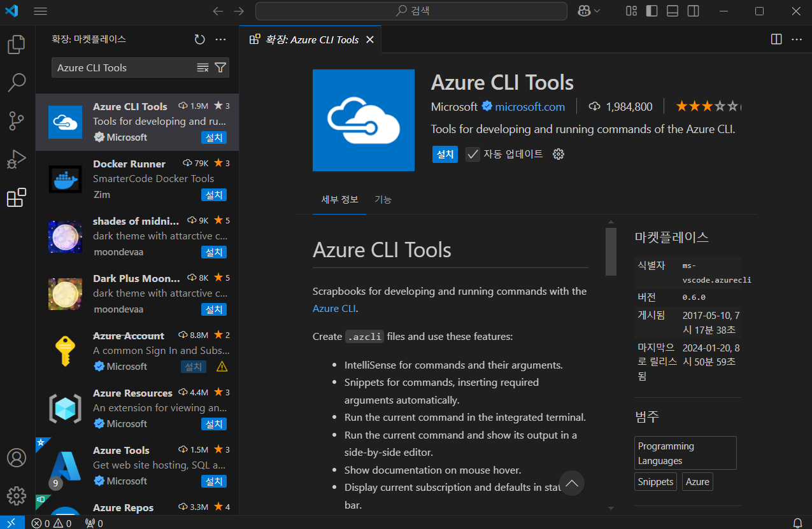
Task: Install Docker Runner extension
Action: 214,195
